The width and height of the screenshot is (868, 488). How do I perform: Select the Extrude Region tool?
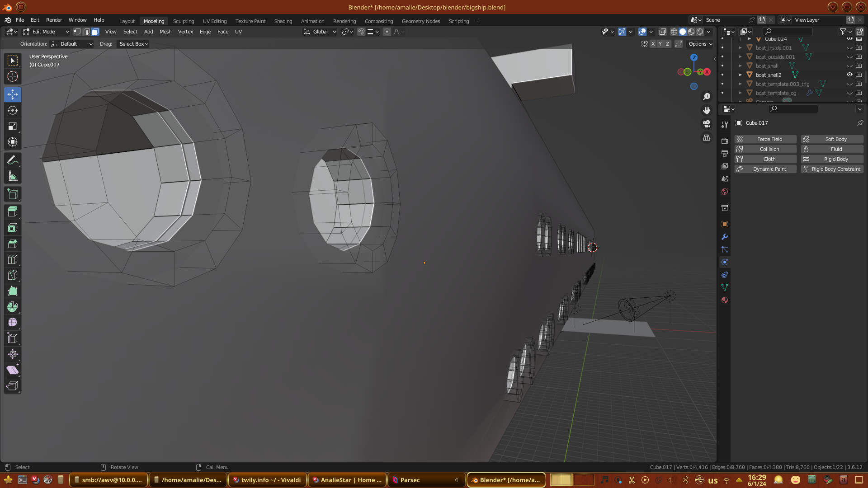click(13, 212)
